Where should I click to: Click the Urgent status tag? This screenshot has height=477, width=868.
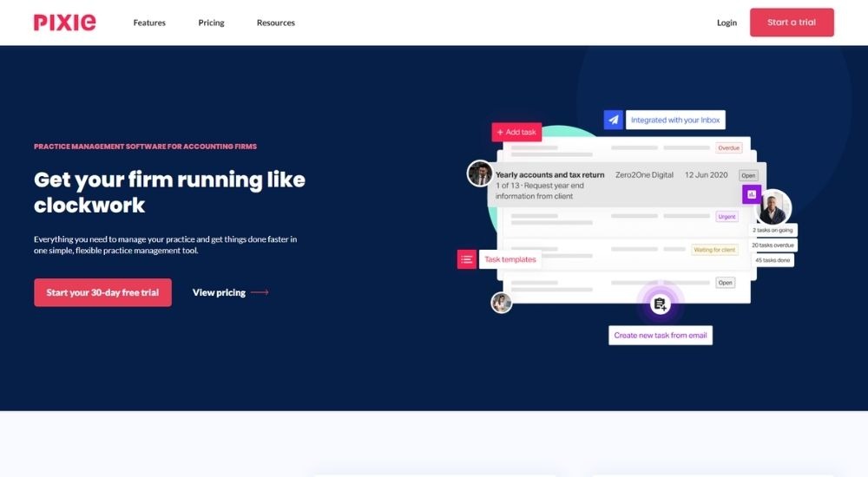click(x=727, y=216)
